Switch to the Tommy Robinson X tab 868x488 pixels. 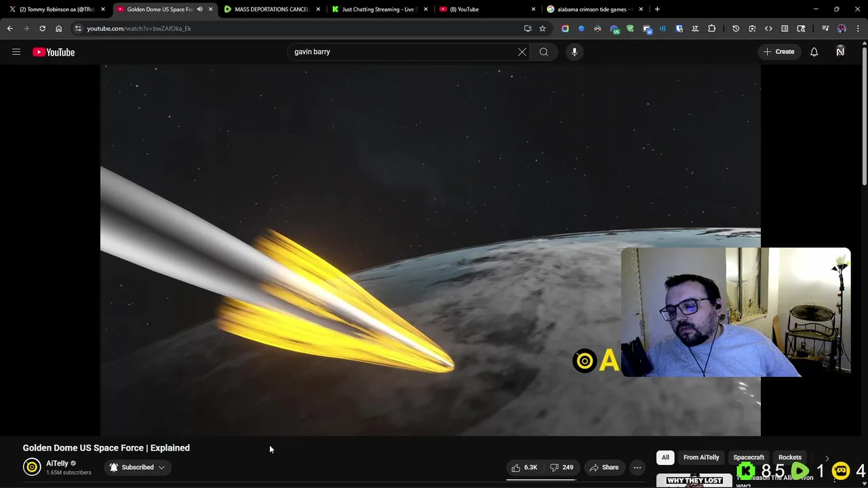click(x=56, y=9)
